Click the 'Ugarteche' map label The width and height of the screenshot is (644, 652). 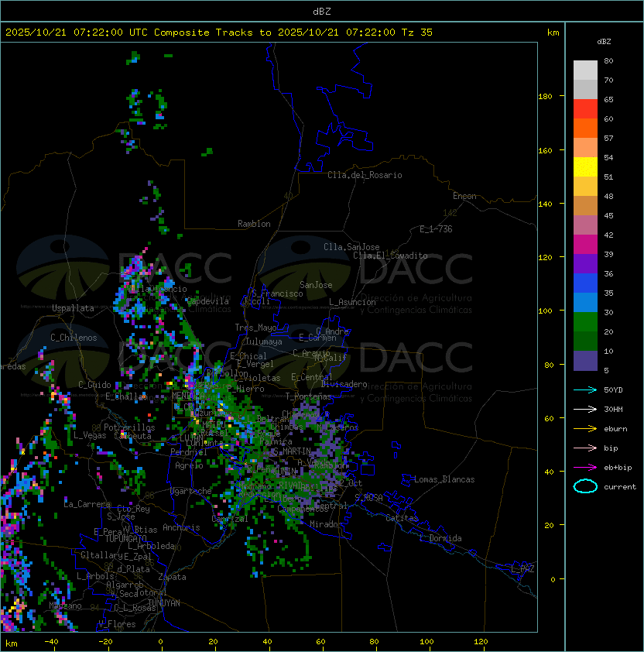click(191, 492)
